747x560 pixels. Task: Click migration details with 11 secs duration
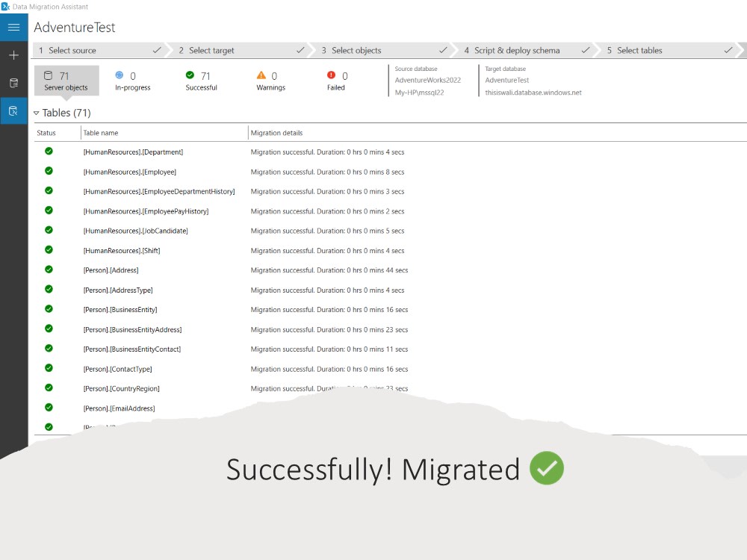pos(329,349)
